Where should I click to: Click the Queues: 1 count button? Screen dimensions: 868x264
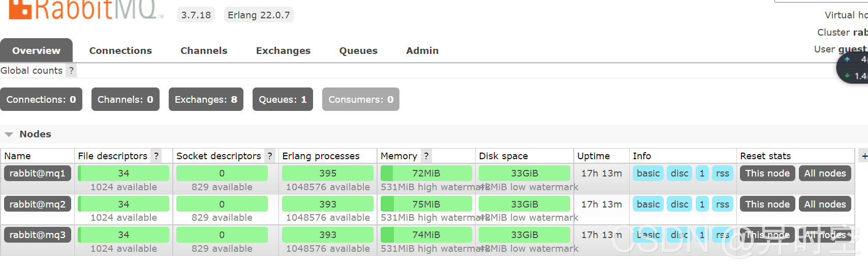tap(283, 99)
